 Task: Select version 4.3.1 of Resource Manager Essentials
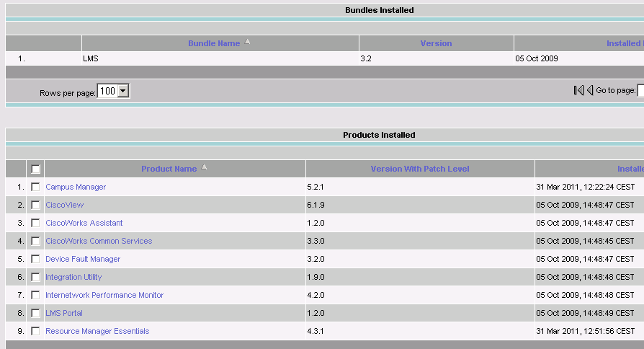(x=316, y=331)
